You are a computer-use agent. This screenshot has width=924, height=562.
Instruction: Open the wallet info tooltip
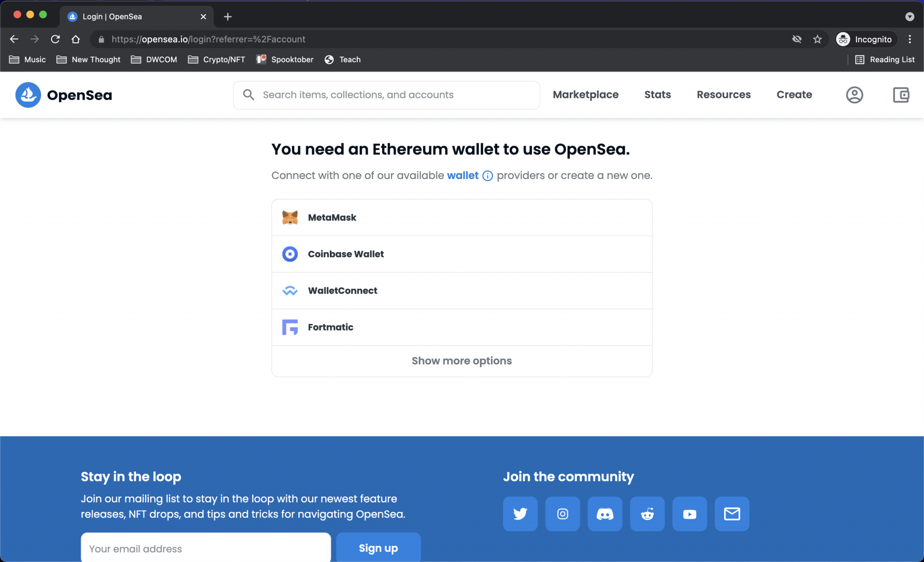click(x=487, y=176)
